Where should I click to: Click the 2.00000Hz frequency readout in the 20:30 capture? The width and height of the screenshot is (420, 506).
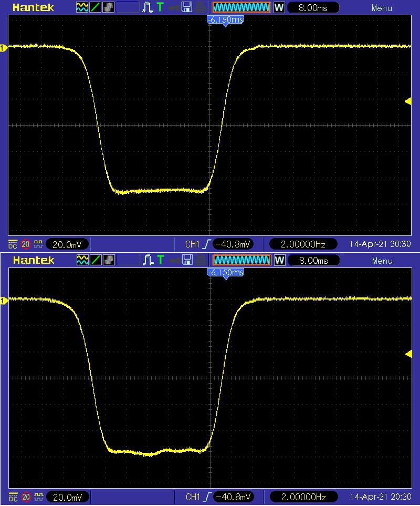[x=303, y=244]
